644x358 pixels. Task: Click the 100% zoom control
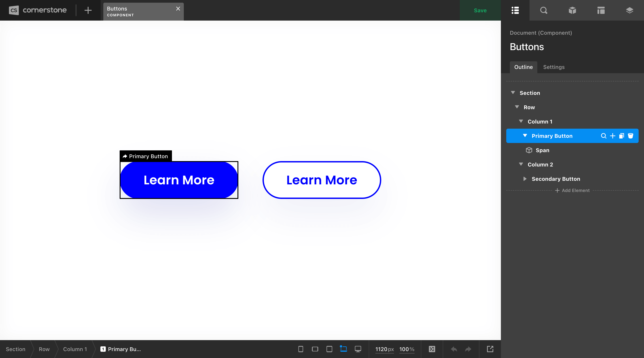[407, 349]
